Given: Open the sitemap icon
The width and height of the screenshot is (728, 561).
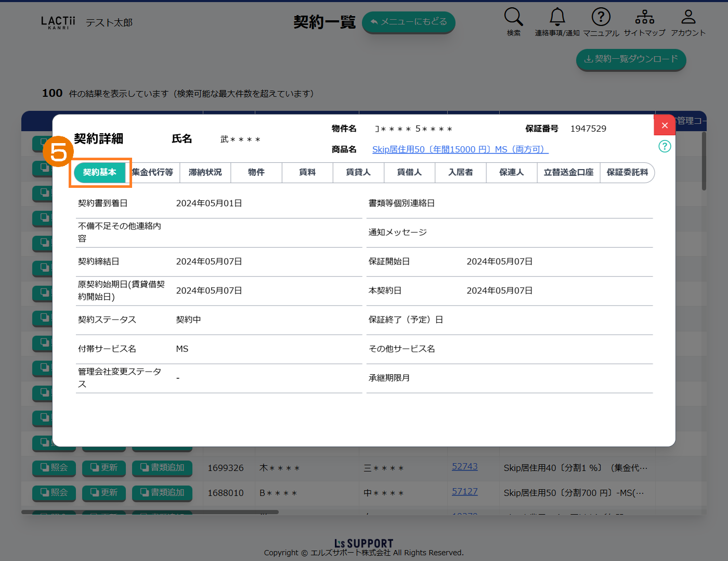Looking at the screenshot, I should click(644, 17).
